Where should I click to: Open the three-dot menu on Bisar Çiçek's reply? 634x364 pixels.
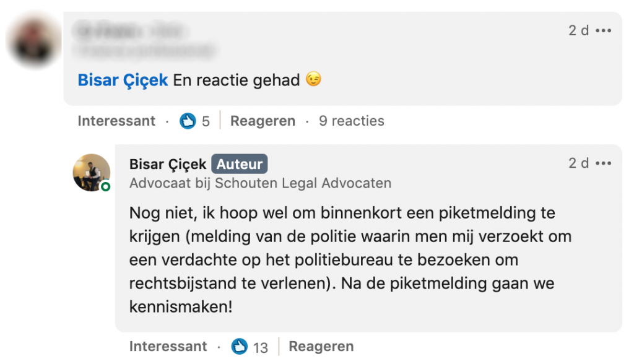pyautogui.click(x=603, y=163)
